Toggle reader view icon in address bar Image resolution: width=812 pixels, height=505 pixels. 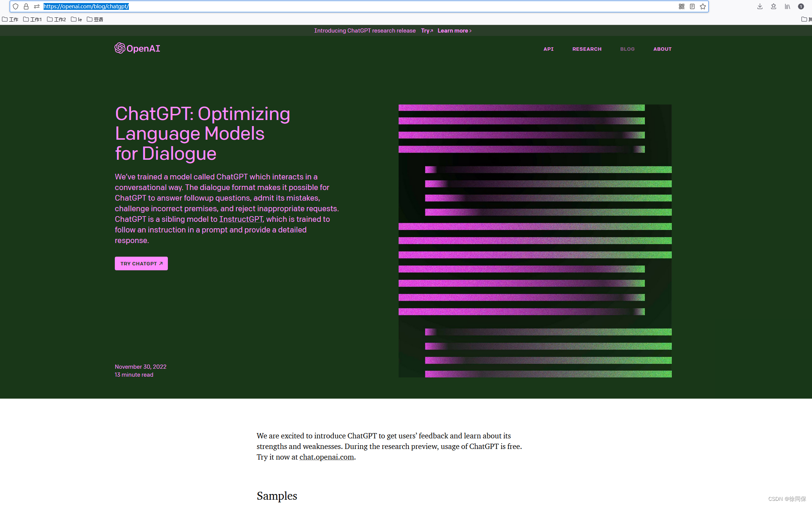[x=692, y=6]
